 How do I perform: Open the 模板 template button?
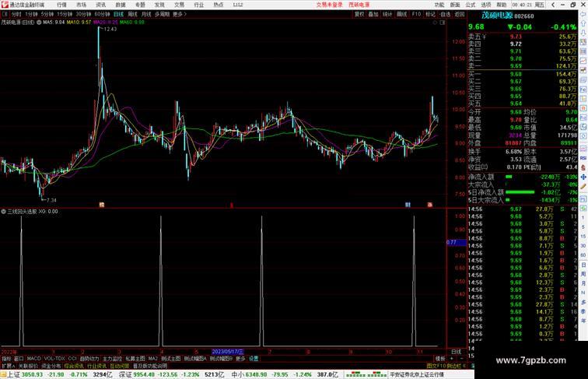point(440,359)
